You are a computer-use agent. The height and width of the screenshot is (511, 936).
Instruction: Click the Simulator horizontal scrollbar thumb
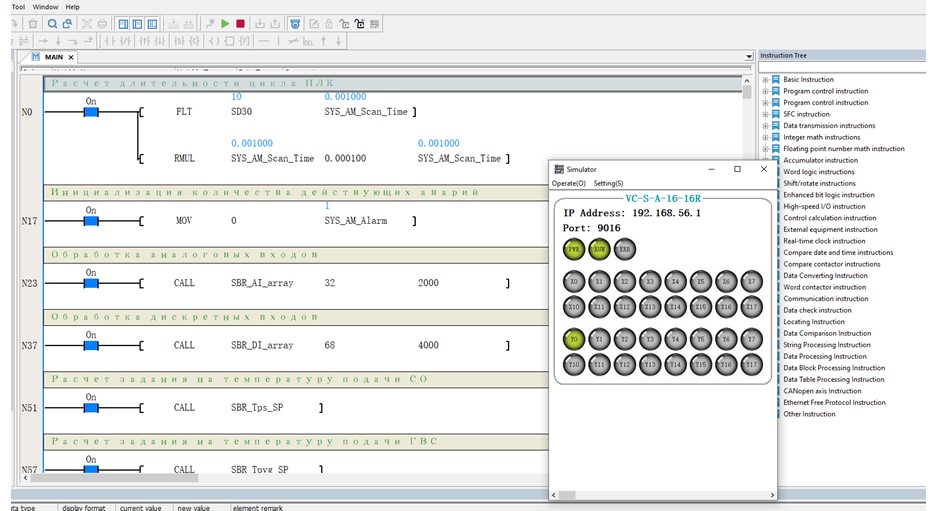tap(566, 495)
